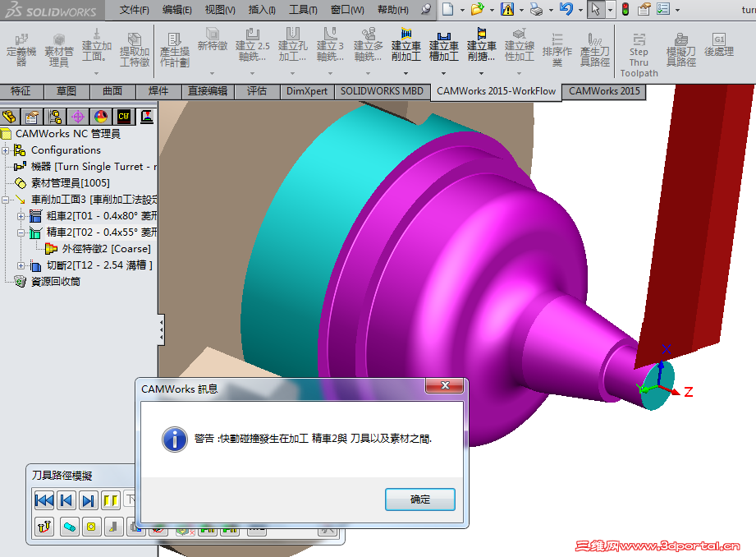Open the CAMWorks operation tree panel icon

coord(147,117)
